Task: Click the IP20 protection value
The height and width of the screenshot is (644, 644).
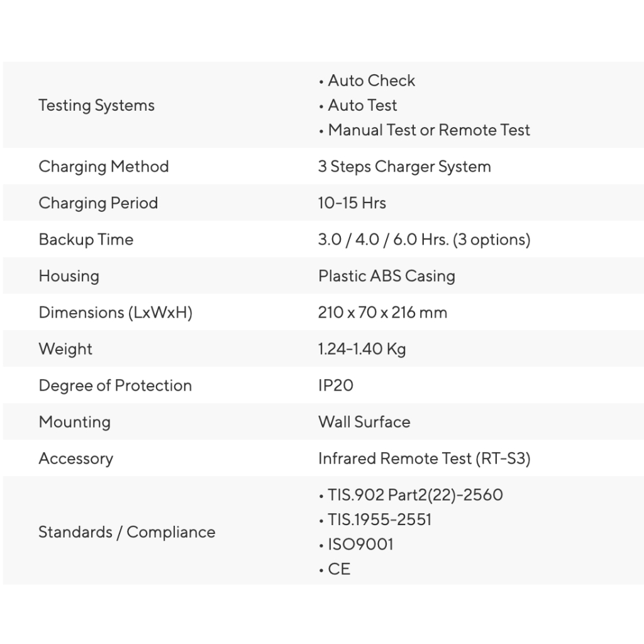Action: pyautogui.click(x=336, y=386)
